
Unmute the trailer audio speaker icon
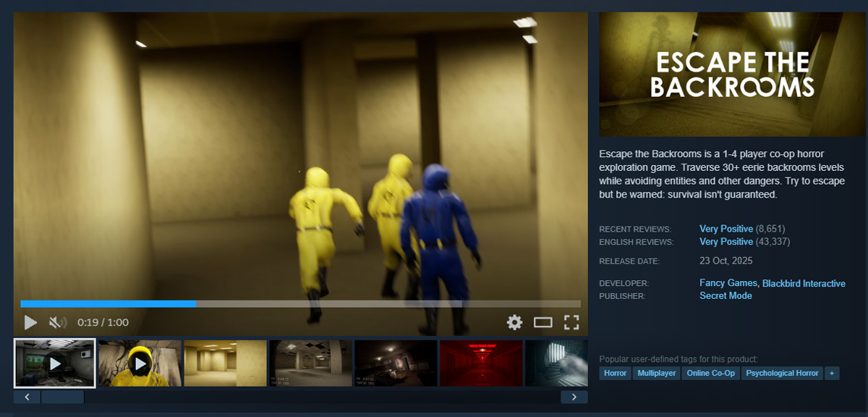tap(57, 322)
